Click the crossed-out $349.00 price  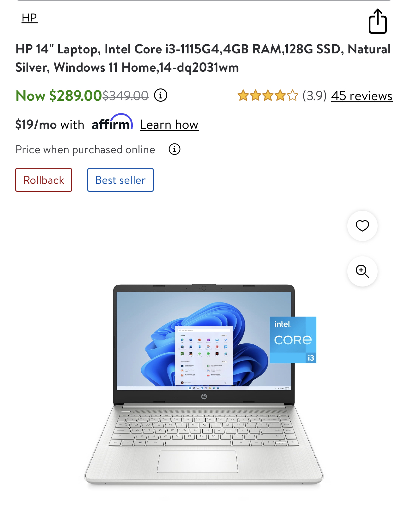click(x=126, y=95)
